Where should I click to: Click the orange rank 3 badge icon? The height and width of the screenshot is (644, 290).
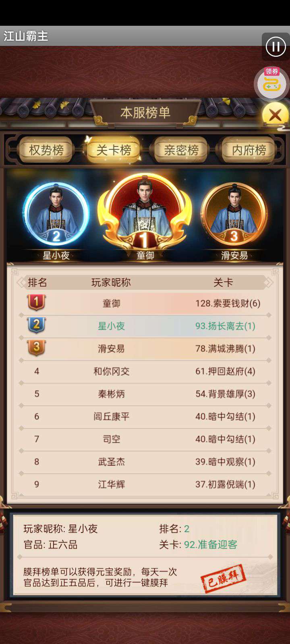coord(36,347)
